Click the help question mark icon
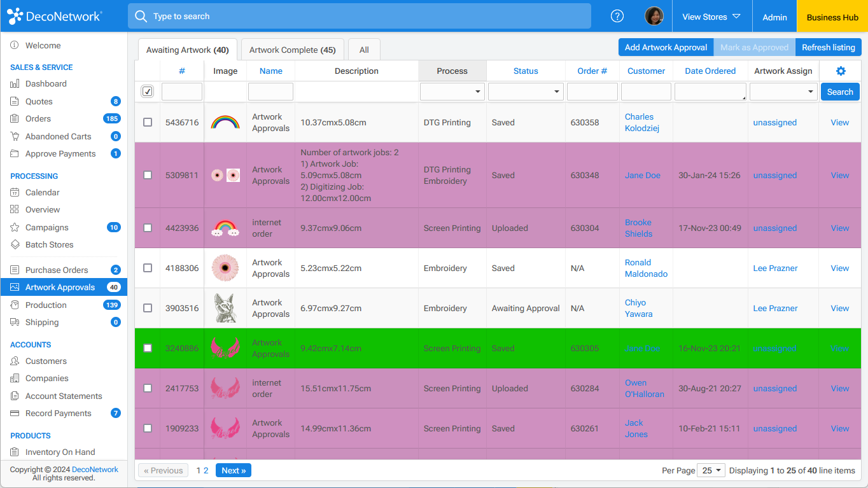Viewport: 868px width, 488px height. coord(617,17)
